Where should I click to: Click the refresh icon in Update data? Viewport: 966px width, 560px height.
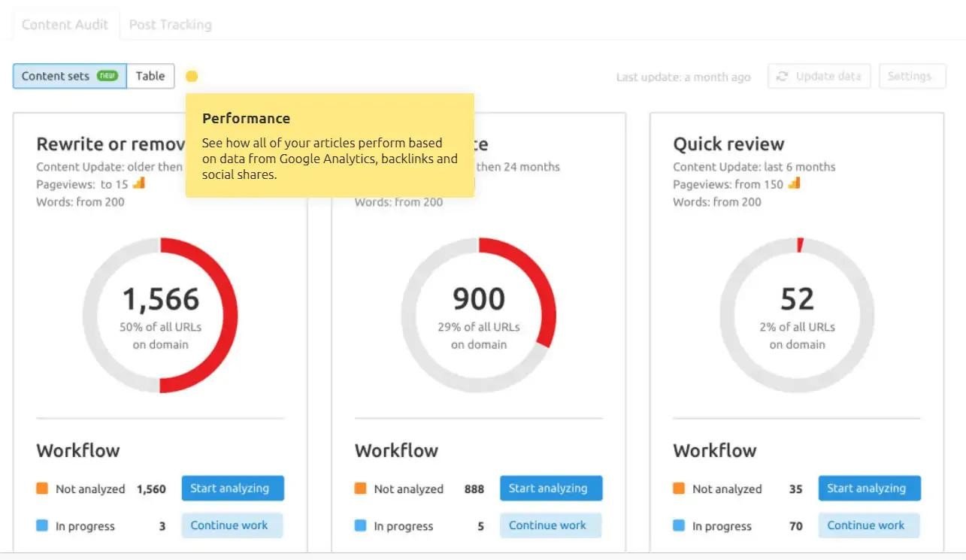pos(783,76)
